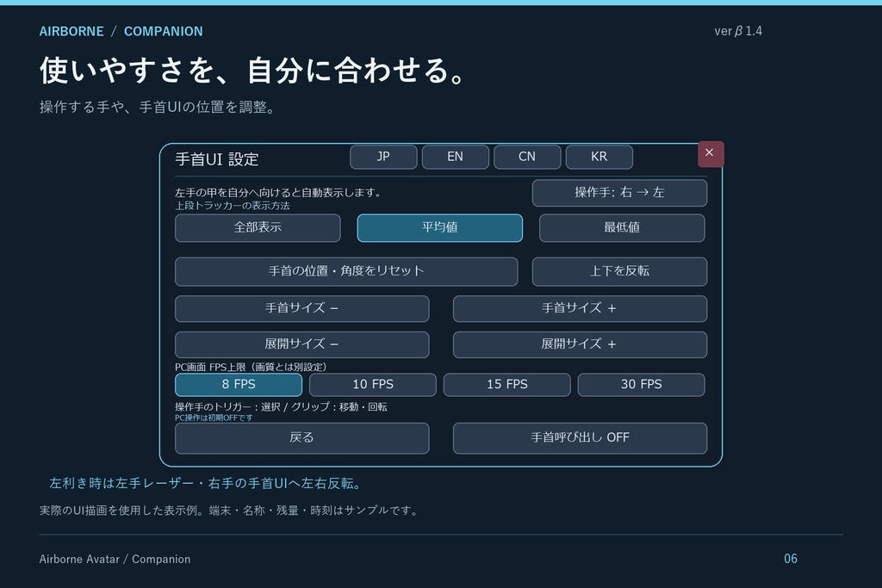The image size is (882, 588).
Task: Click the 戻る back button
Action: pos(302,438)
